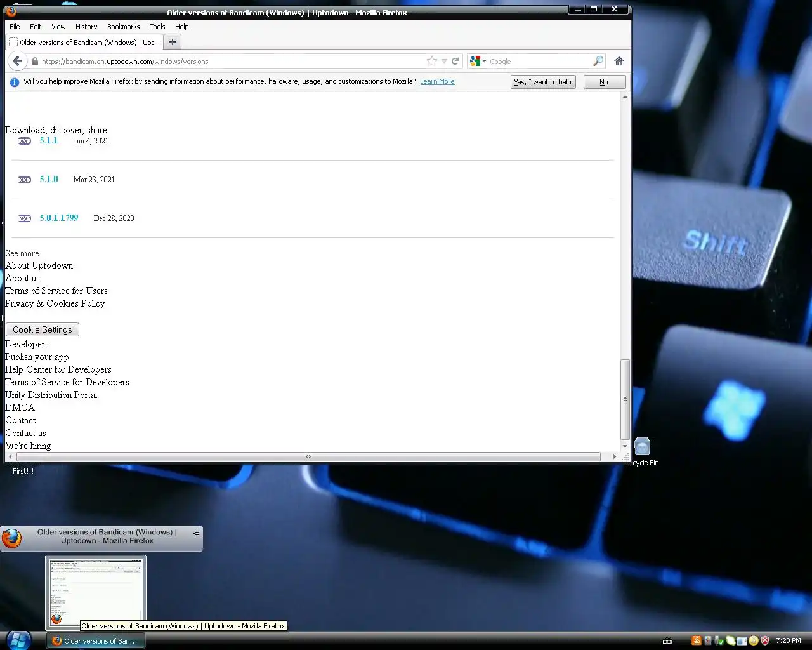Click the Firefox logo in title bar
The width and height of the screenshot is (812, 650).
tap(11, 11)
